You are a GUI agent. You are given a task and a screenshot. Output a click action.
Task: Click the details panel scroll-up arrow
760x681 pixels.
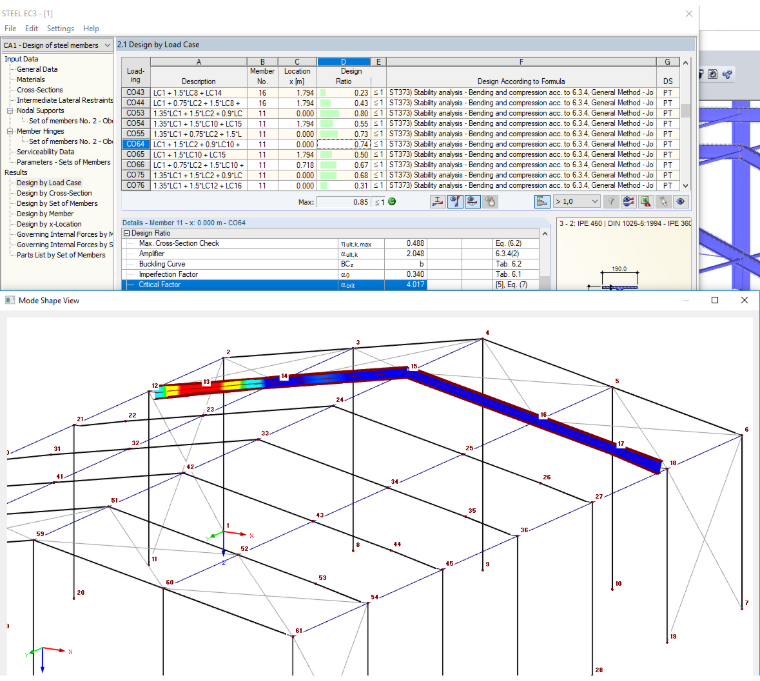pyautogui.click(x=545, y=234)
